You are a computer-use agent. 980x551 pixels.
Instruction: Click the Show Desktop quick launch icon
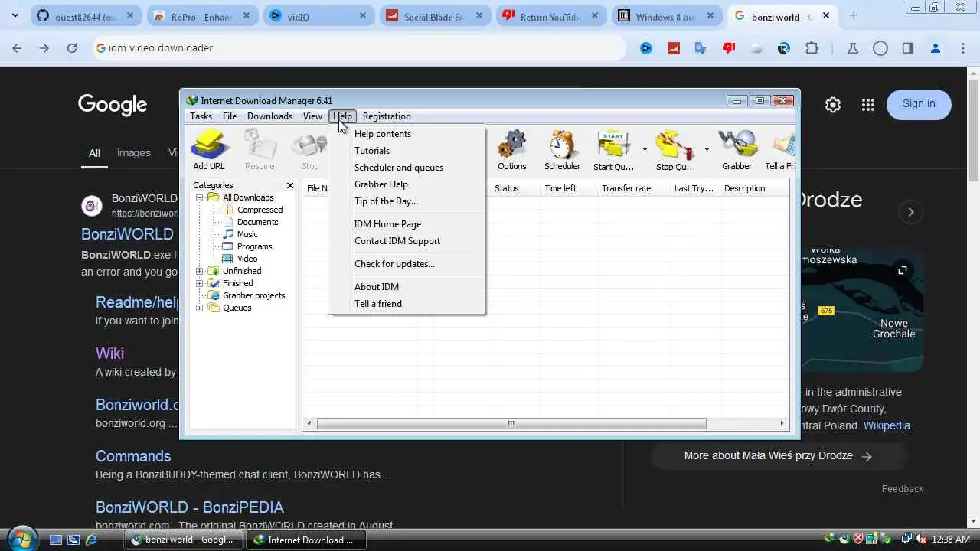[x=55, y=540]
